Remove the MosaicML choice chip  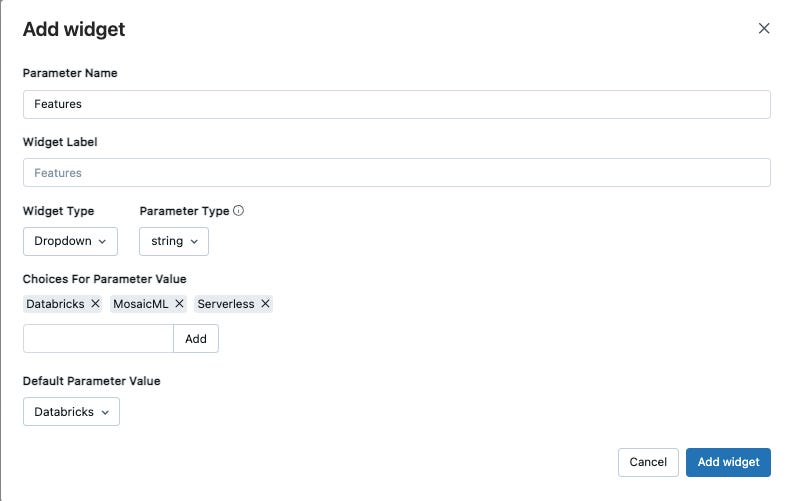pos(179,304)
